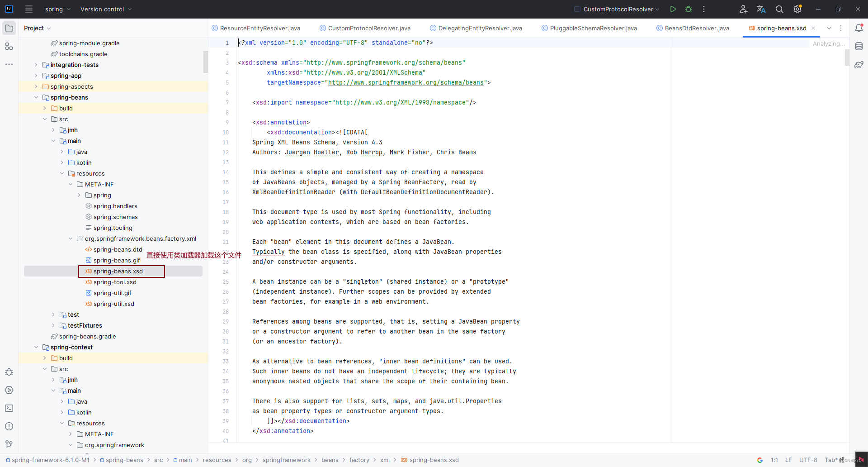
Task: Click the IntelliJ IDEA logo icon
Action: point(9,9)
